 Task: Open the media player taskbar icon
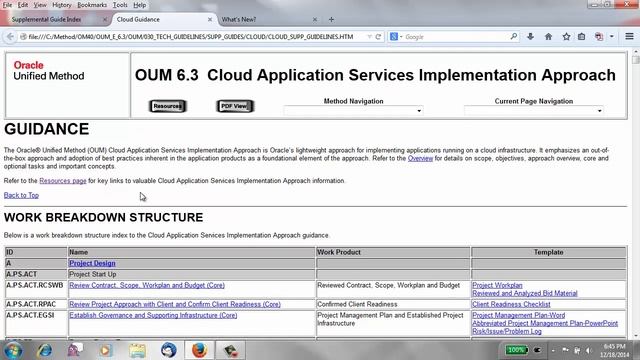[106, 350]
